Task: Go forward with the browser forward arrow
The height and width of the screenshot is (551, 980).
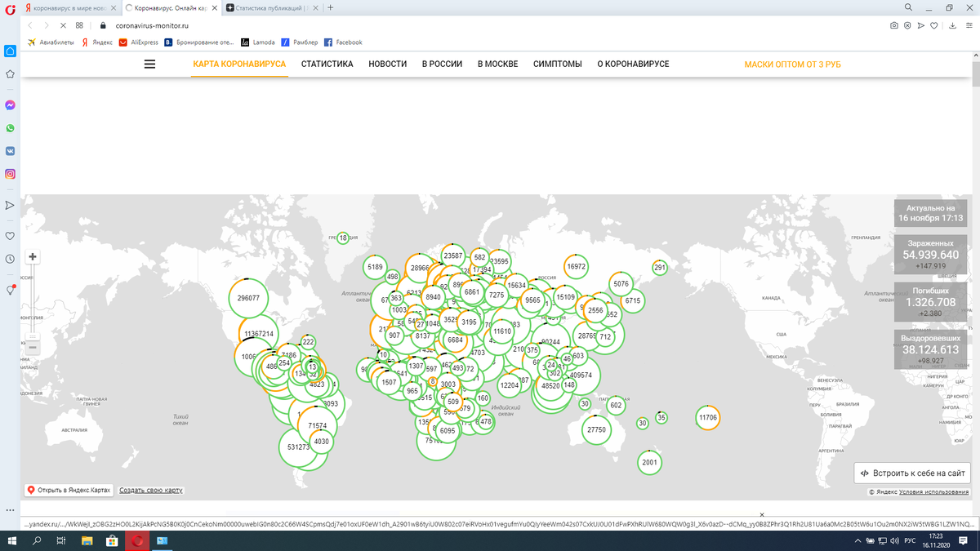Action: 47,25
